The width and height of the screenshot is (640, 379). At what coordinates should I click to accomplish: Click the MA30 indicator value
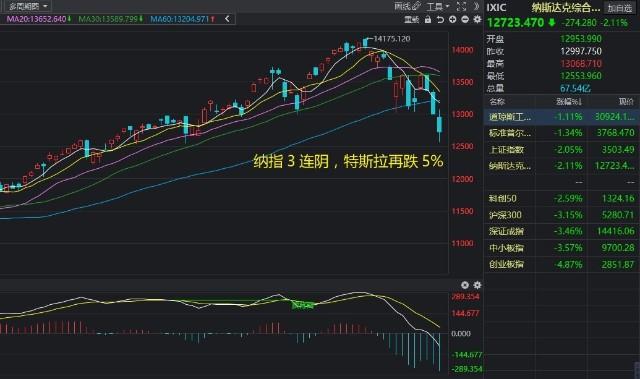111,19
